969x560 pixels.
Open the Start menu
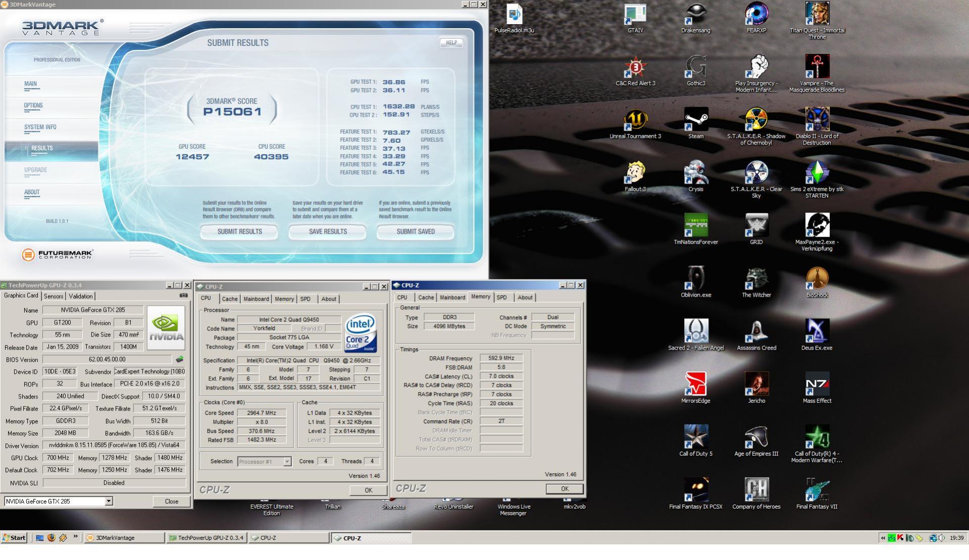tap(14, 537)
